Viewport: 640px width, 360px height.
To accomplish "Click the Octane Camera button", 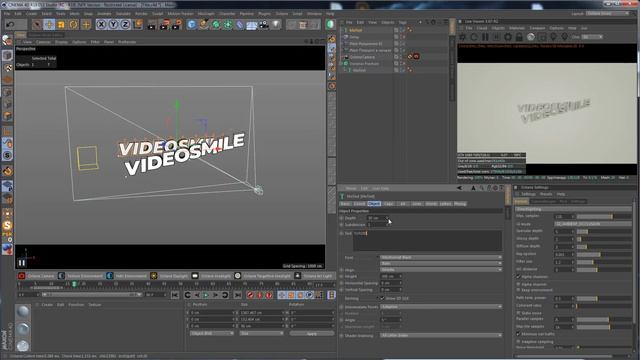I will coord(36,276).
